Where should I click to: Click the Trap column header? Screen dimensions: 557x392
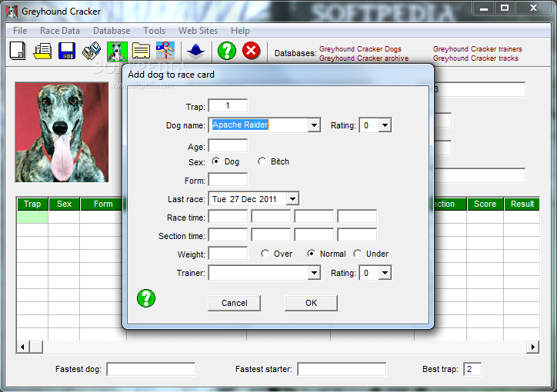[32, 204]
